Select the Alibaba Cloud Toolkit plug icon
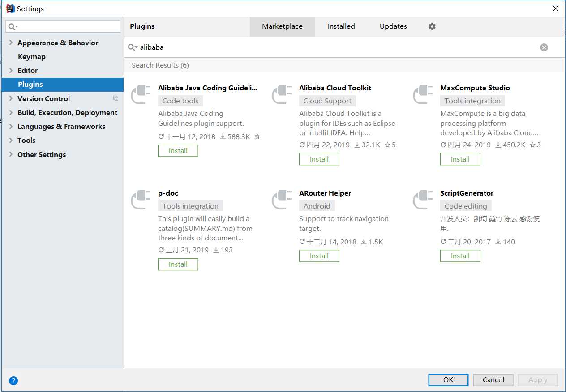The width and height of the screenshot is (566, 392). (282, 94)
